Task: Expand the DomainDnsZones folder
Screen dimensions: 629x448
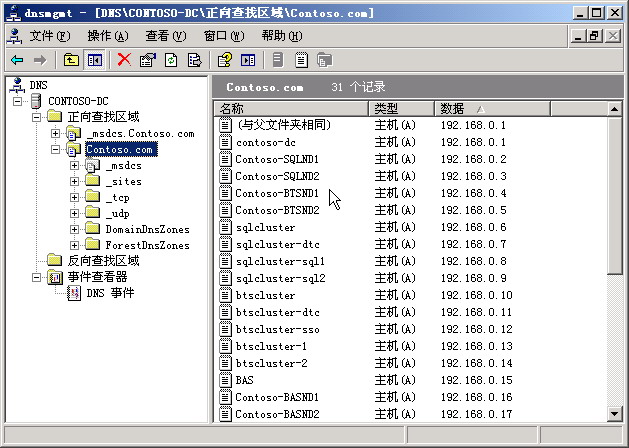Action: click(x=74, y=229)
